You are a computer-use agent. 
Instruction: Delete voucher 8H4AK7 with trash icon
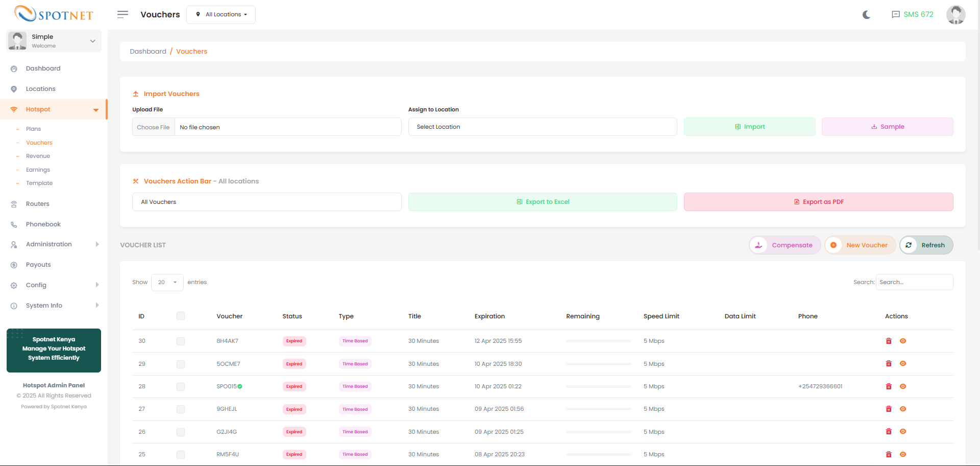pos(889,341)
